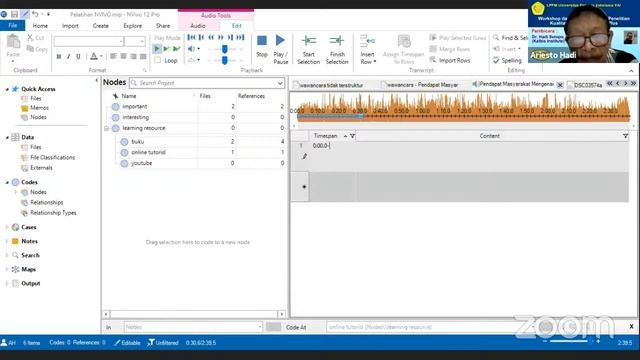Click Start Selection in the Playback group

[308, 50]
